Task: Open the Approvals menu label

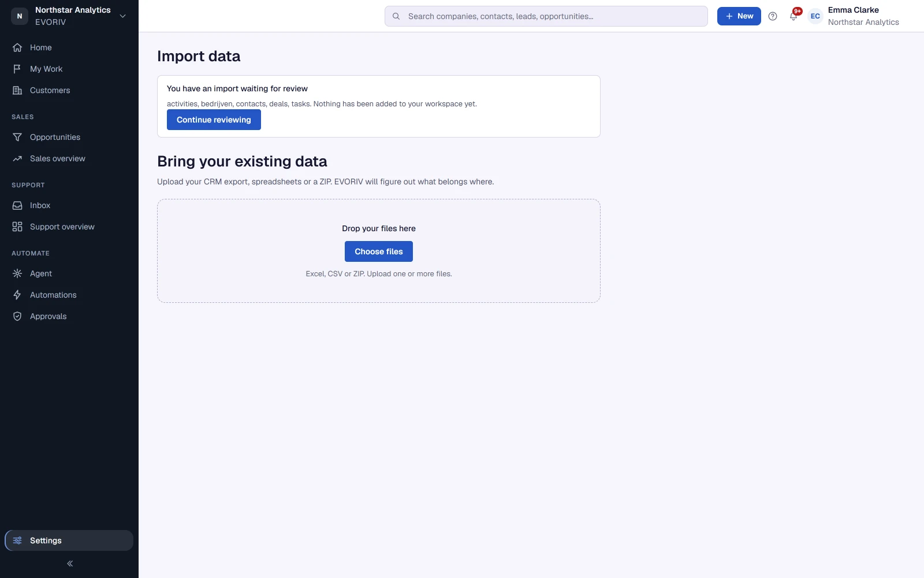Action: pyautogui.click(x=49, y=316)
